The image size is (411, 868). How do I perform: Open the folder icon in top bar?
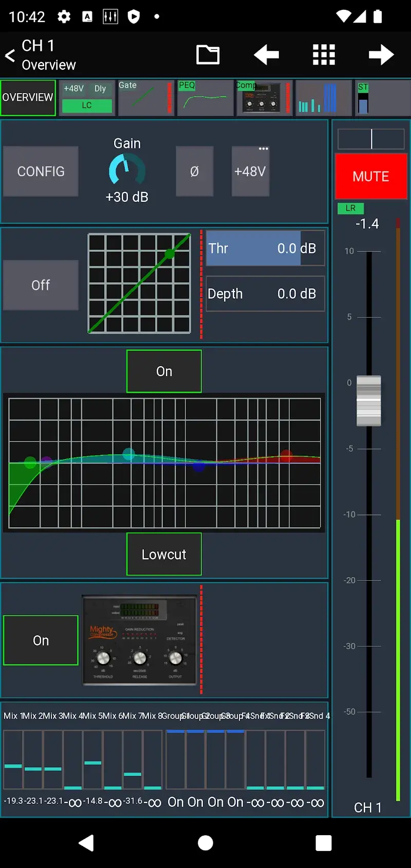[208, 54]
